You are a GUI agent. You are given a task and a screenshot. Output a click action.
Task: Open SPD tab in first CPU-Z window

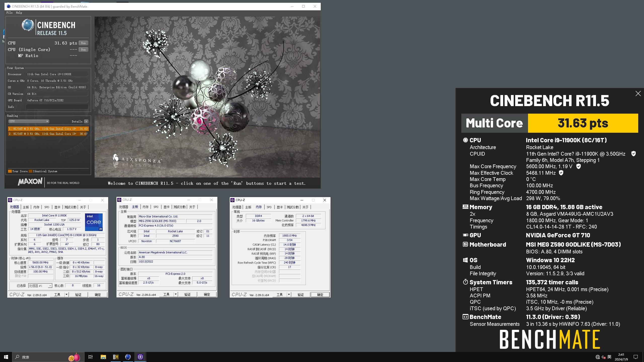tap(47, 207)
